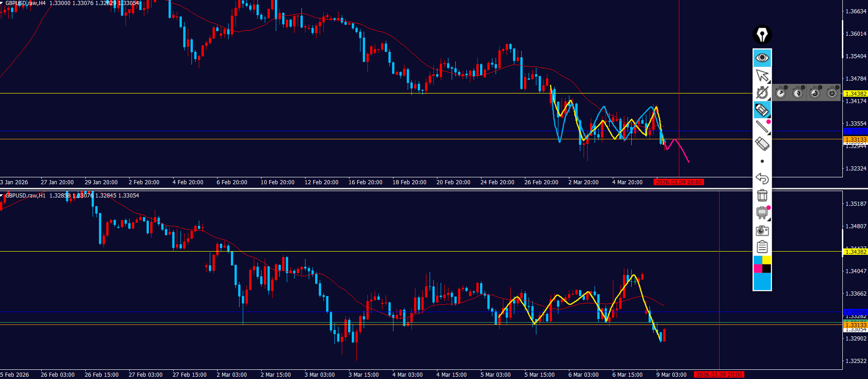Open the easel canvas tool

[x=762, y=213]
